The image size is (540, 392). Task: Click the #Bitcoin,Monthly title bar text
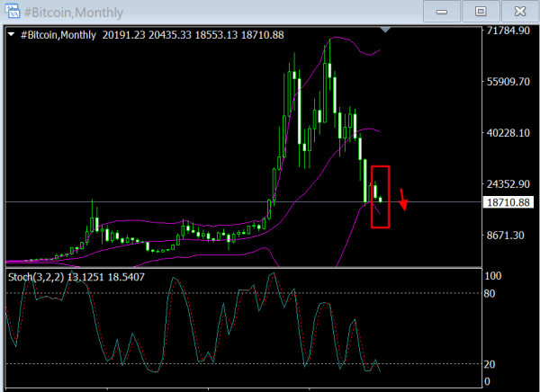point(74,13)
